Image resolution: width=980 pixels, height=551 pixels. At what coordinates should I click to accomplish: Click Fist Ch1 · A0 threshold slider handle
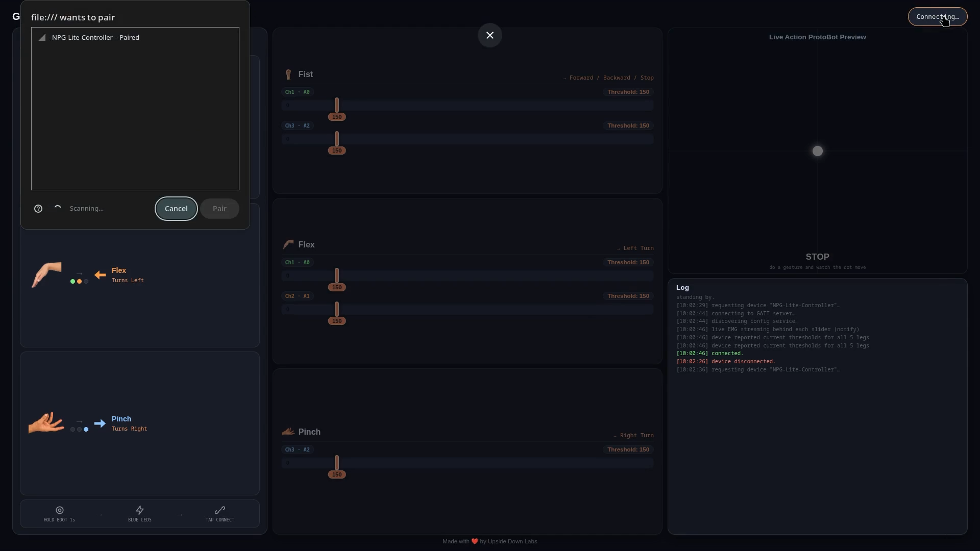[337, 106]
